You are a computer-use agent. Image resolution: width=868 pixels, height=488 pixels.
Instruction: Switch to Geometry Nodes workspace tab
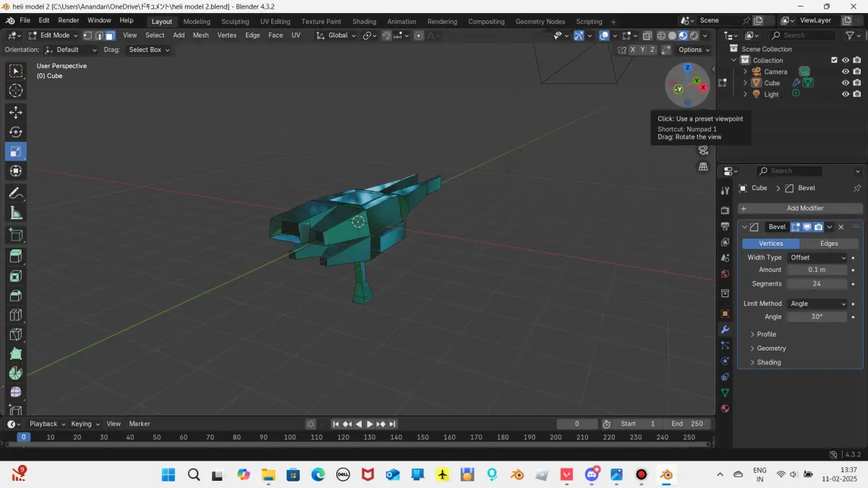pos(540,21)
